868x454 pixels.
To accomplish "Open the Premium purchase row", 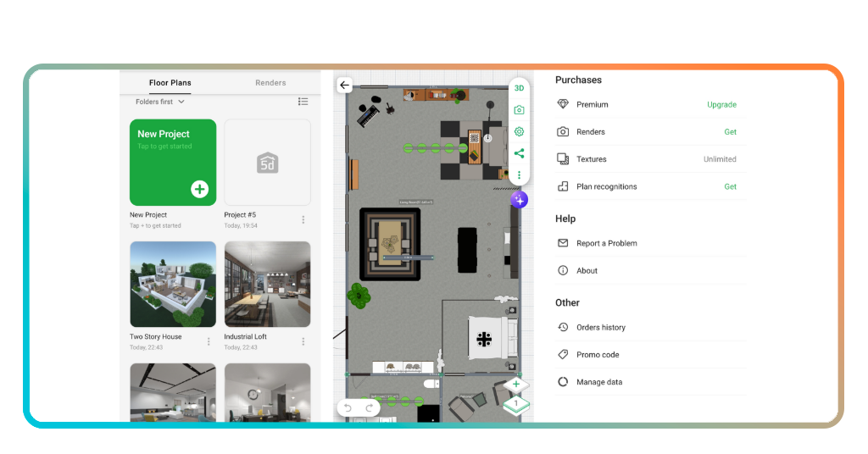I will [650, 104].
